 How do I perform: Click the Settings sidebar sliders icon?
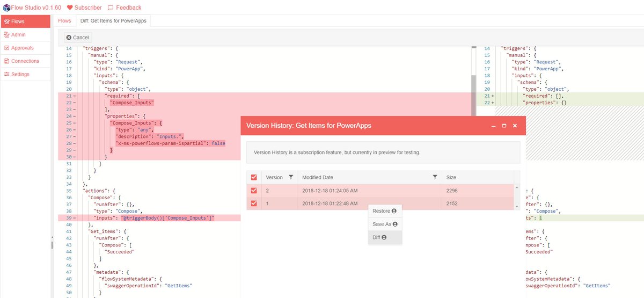(6, 75)
